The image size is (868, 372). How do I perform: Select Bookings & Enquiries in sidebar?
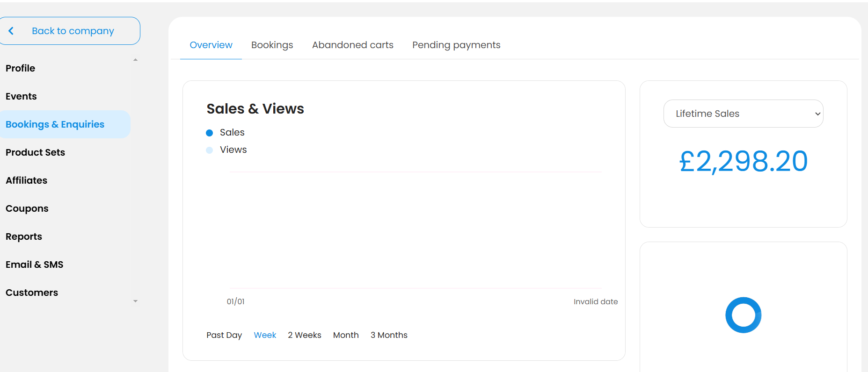[x=65, y=124]
